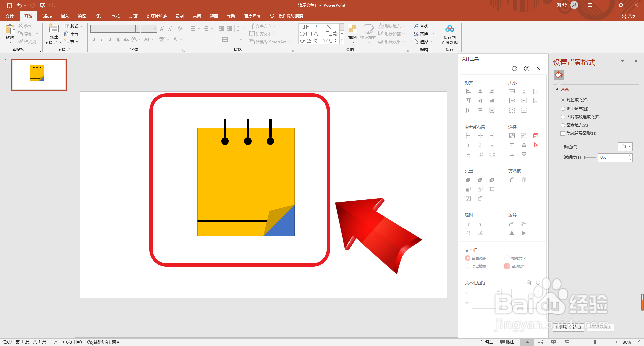Image resolution: width=644 pixels, height=346 pixels.
Task: Click 操作说明搜索 search box
Action: pos(290,16)
